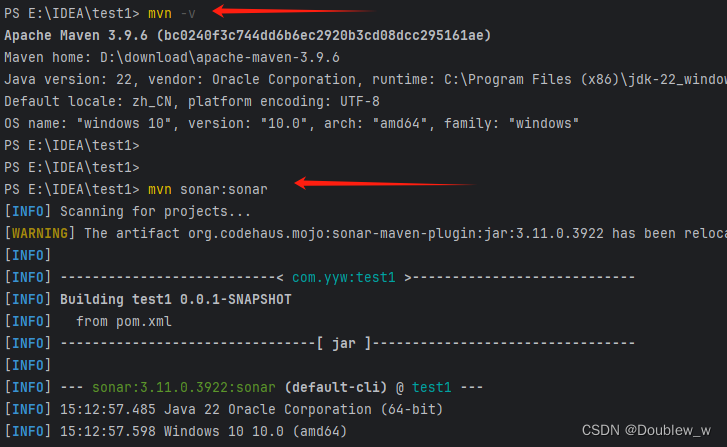Image resolution: width=727 pixels, height=447 pixels.
Task: Select the WARNING sonar-maven-plugin artifact line
Action: pos(365,233)
